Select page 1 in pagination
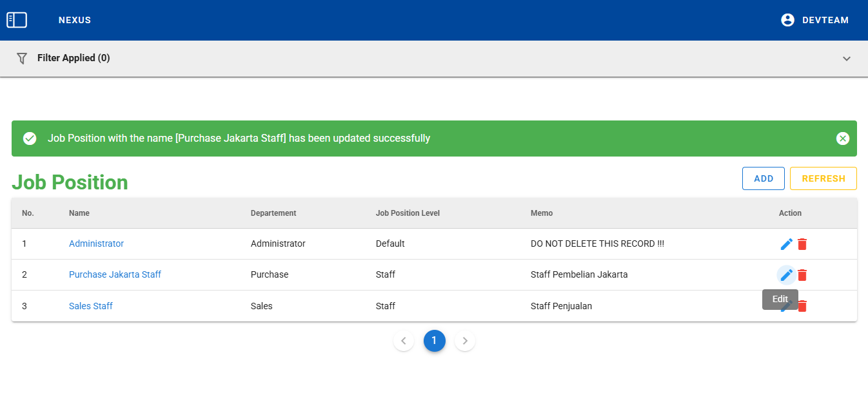The width and height of the screenshot is (868, 411). pos(434,341)
